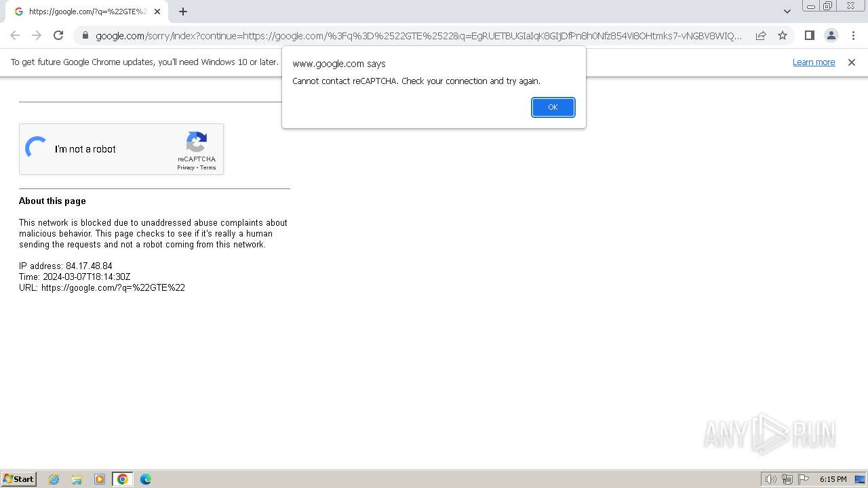Expand the tab search dropdown arrow
The width and height of the screenshot is (868, 488).
pyautogui.click(x=787, y=12)
